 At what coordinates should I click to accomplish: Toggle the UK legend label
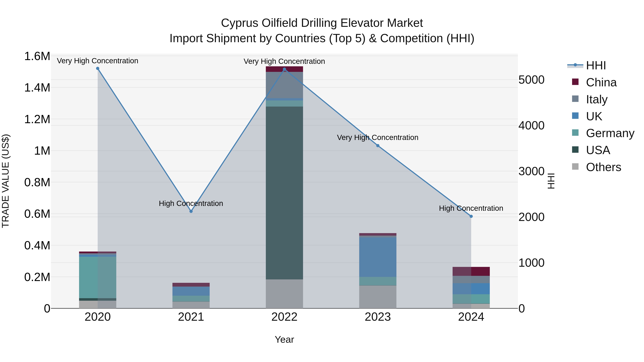594,116
